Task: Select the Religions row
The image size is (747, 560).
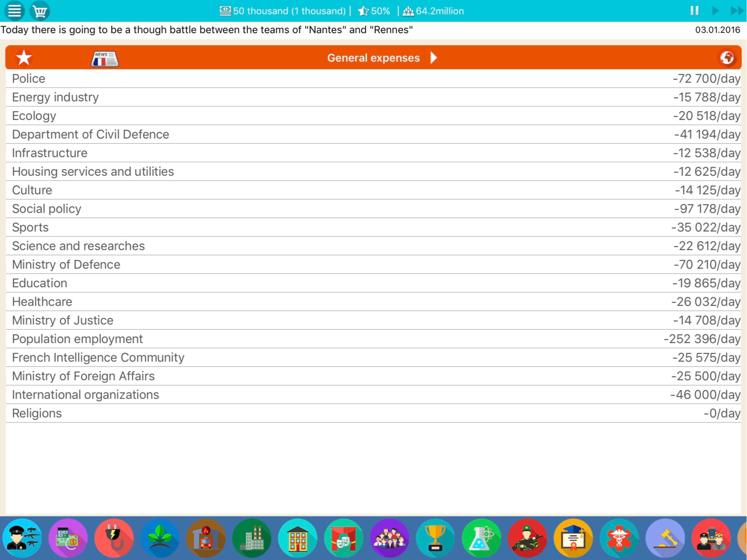Action: [373, 413]
